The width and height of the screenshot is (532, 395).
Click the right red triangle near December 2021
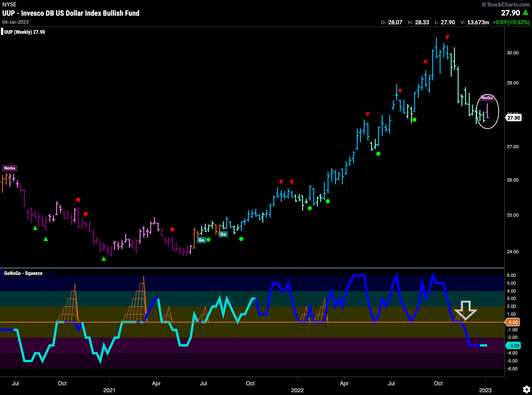click(x=291, y=182)
